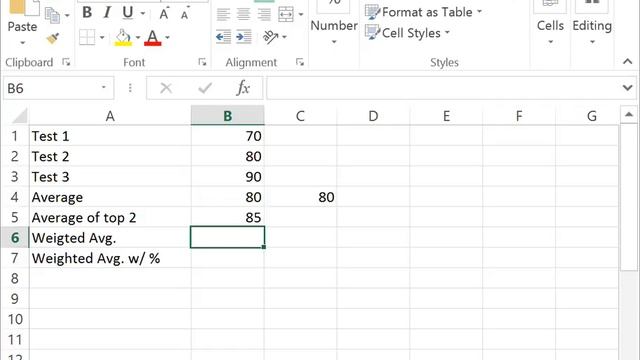640x360 pixels.
Task: Apply the red Font Color
Action: 153,37
